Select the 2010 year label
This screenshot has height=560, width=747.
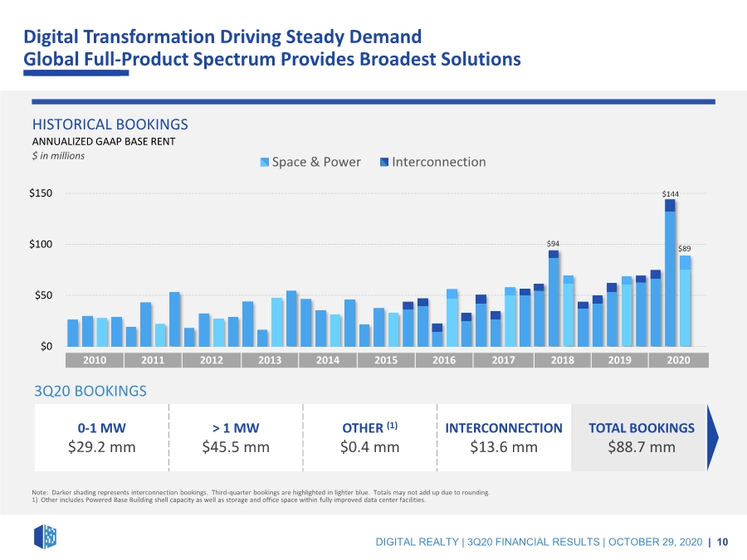click(95, 360)
